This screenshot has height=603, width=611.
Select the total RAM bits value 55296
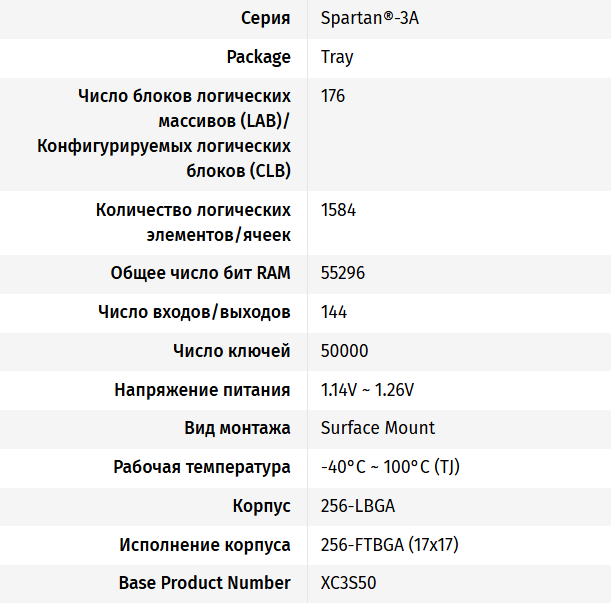(x=343, y=273)
